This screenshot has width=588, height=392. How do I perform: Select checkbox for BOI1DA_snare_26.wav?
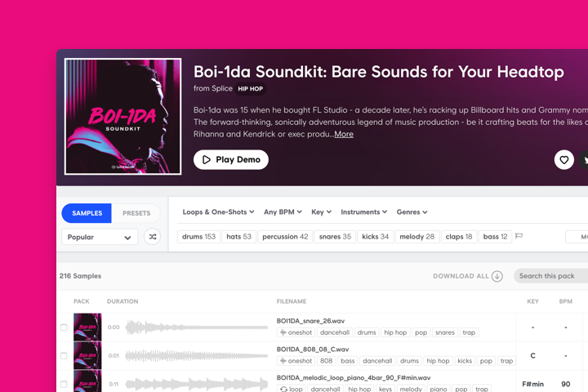pos(64,327)
